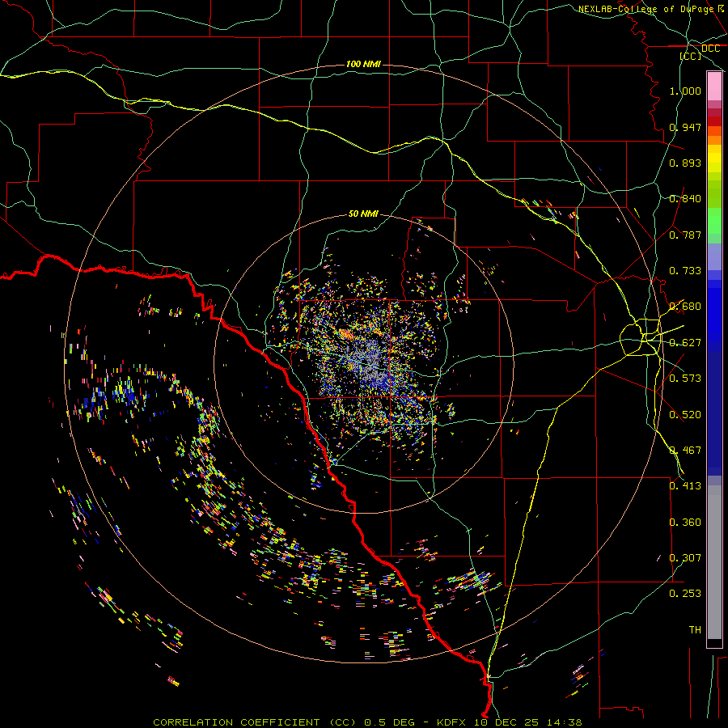This screenshot has height=728, width=728.
Task: Click the 0.467 scale value
Action: point(685,451)
